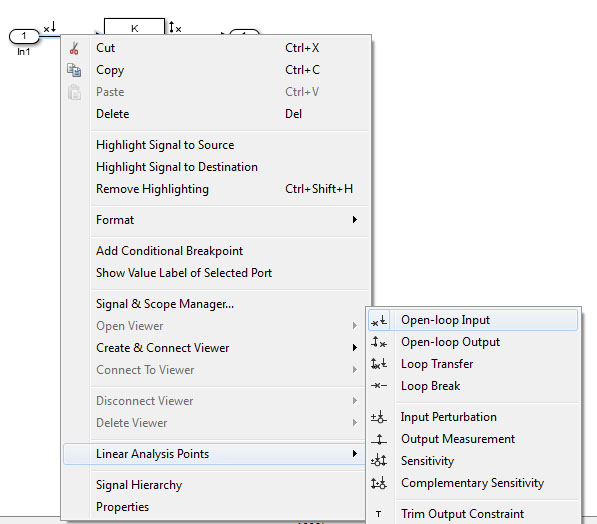Click the Complementary Sensitivity icon
Screen dimensions: 597x524
[x=379, y=483]
